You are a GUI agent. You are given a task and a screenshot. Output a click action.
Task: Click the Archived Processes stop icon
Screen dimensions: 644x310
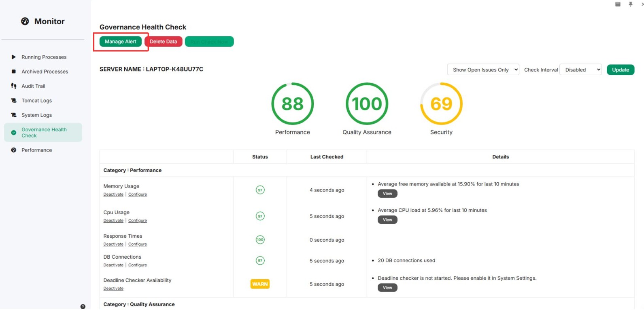coord(14,72)
